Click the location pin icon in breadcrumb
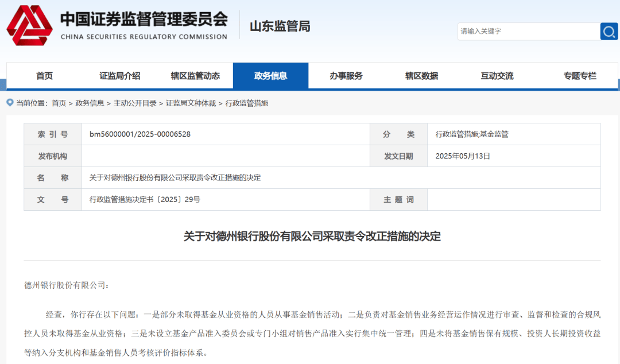 tap(10, 103)
